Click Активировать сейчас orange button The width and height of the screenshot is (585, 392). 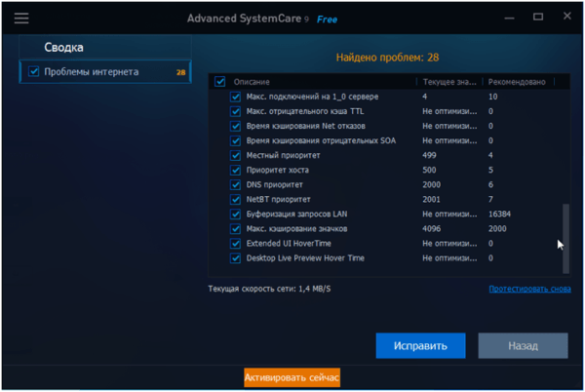(292, 377)
